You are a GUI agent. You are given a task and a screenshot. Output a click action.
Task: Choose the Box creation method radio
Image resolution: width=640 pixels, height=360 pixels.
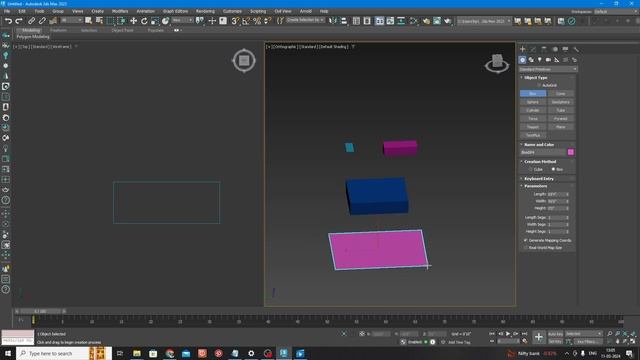pos(553,169)
